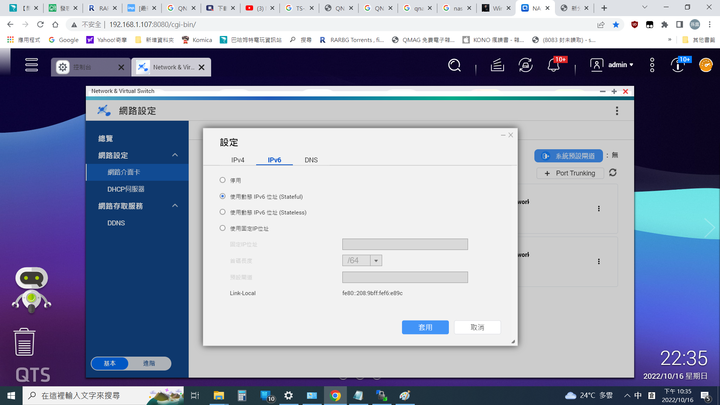Switch to the IPv6 tab
Viewport: 720px width, 405px height.
274,160
